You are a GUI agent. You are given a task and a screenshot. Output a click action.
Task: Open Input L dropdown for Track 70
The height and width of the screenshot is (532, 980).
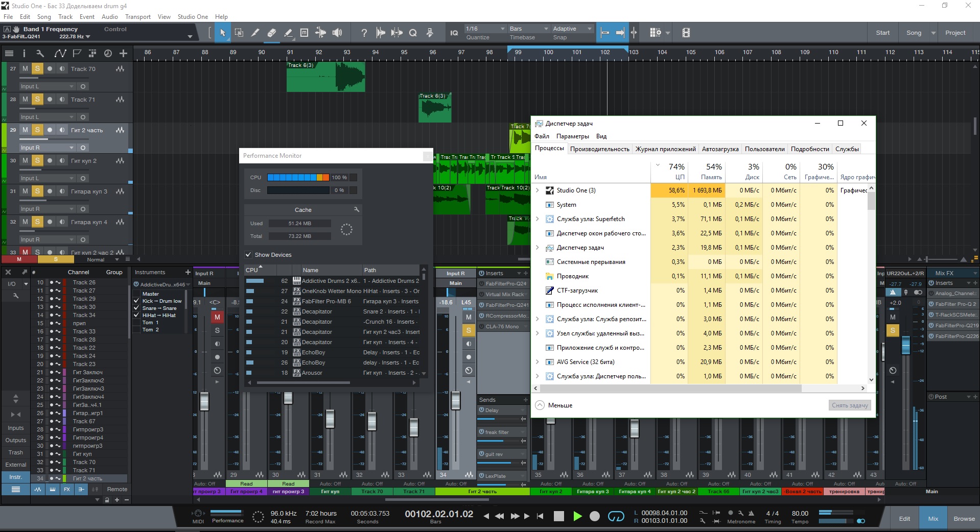click(47, 86)
